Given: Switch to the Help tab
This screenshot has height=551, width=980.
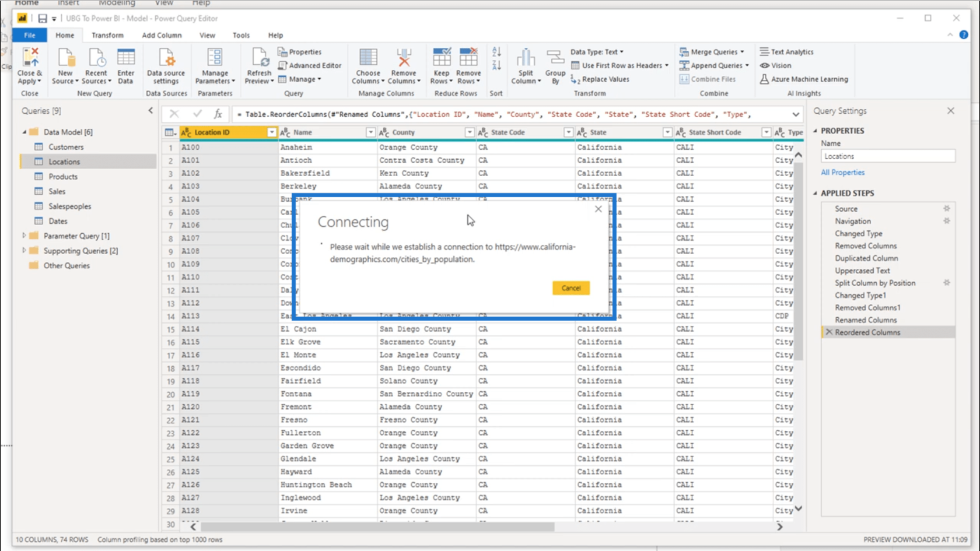Looking at the screenshot, I should click(x=275, y=35).
